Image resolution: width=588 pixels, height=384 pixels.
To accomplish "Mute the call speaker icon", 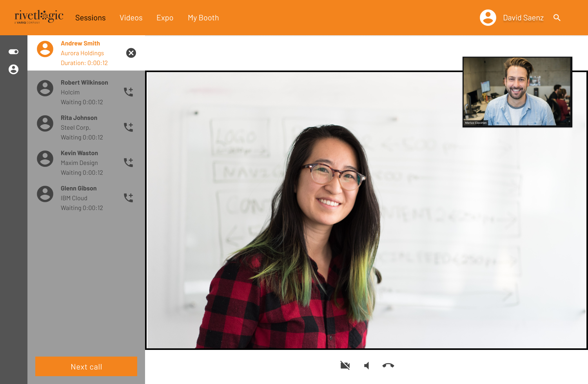I will point(367,366).
